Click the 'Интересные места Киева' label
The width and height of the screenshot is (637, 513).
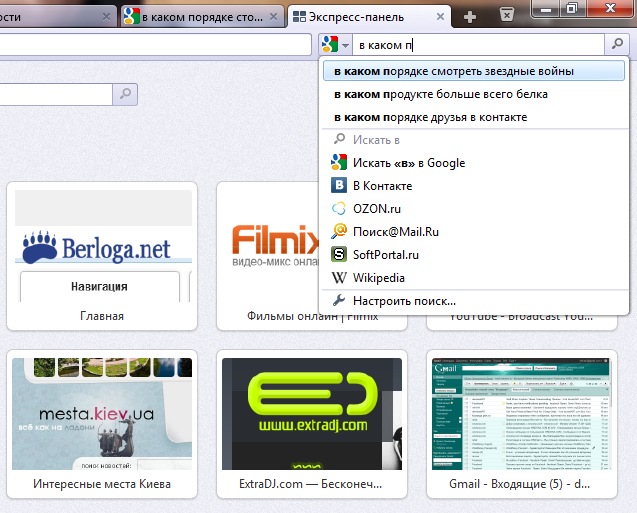(102, 484)
